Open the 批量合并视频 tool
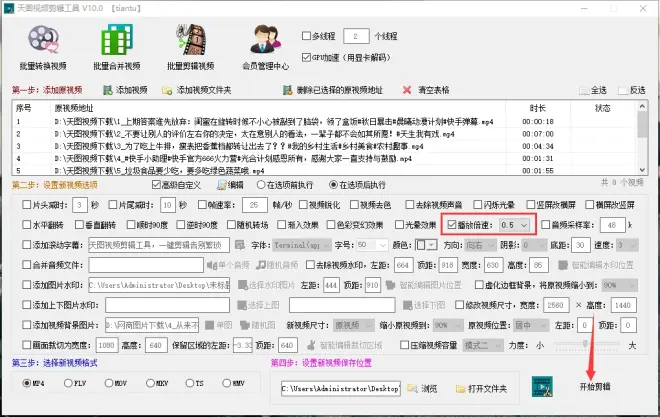 tap(119, 41)
